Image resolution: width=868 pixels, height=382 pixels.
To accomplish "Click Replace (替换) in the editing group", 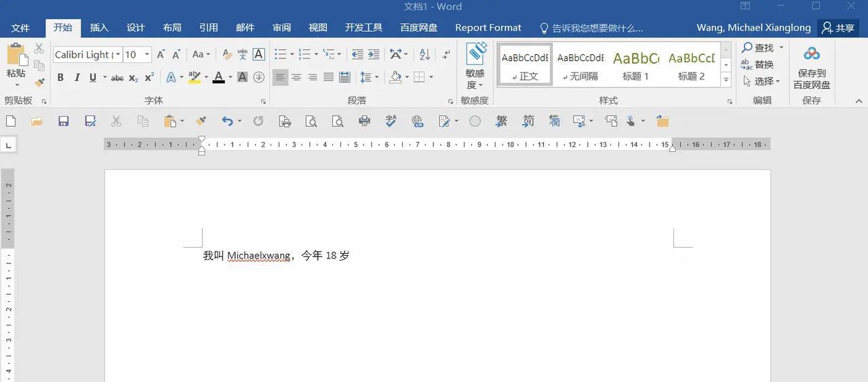I will point(757,64).
